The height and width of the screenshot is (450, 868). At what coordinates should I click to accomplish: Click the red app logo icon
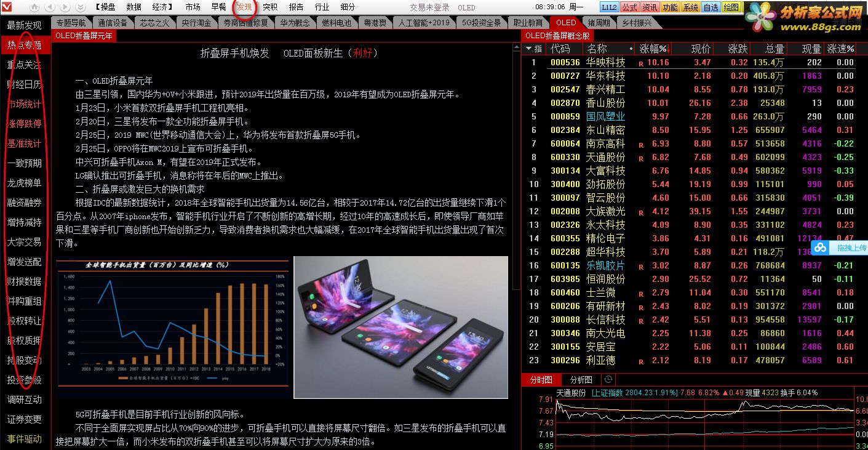pos(8,7)
